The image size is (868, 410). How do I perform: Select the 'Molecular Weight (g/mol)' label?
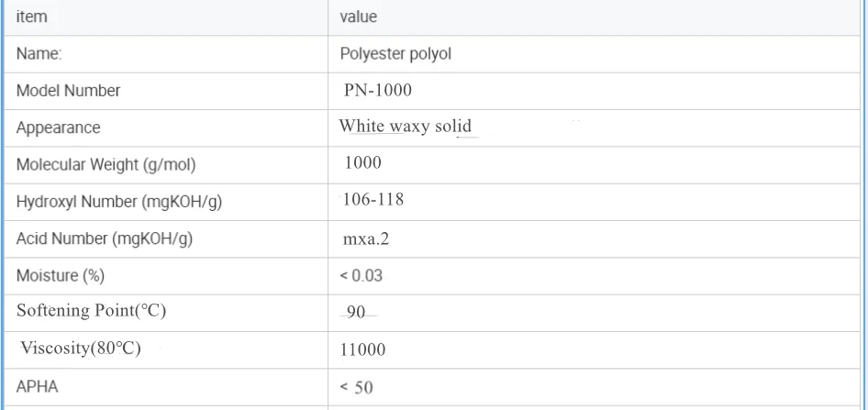[106, 165]
